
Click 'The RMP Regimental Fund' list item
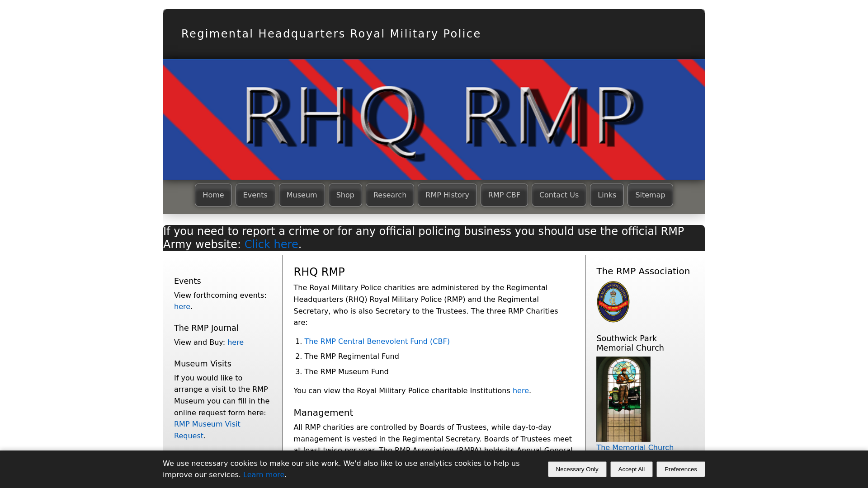(351, 357)
